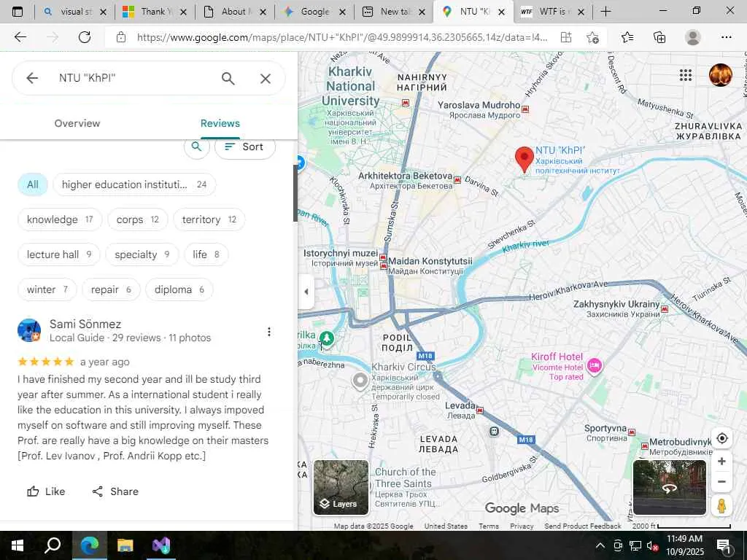Share the Sami Sönmez review
The height and width of the screenshot is (560, 747).
click(115, 491)
